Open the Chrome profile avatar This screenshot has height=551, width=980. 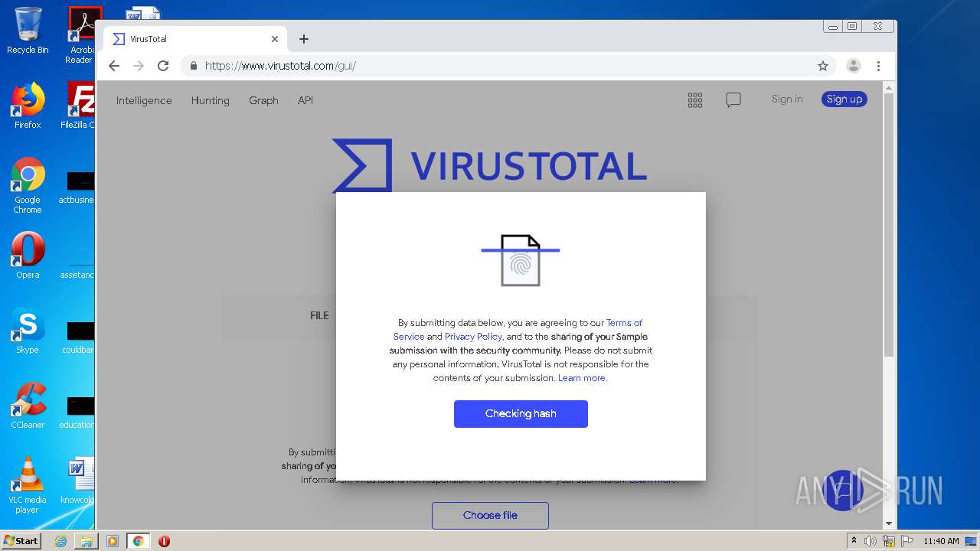[x=854, y=66]
